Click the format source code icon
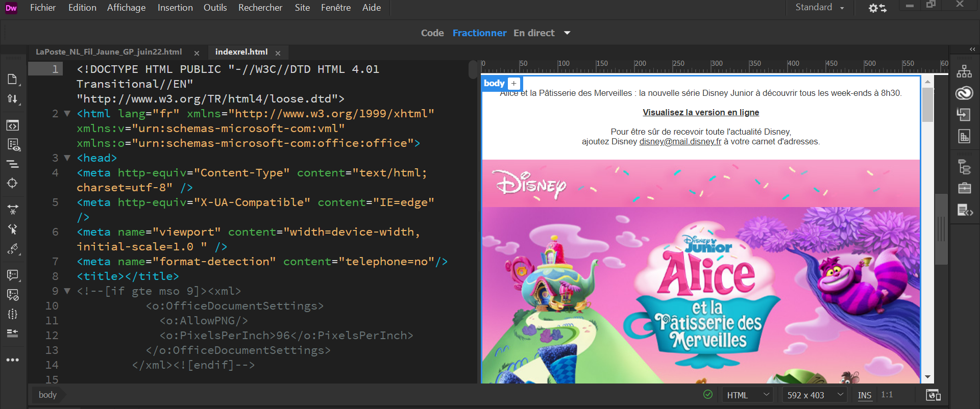The image size is (980, 409). [13, 249]
